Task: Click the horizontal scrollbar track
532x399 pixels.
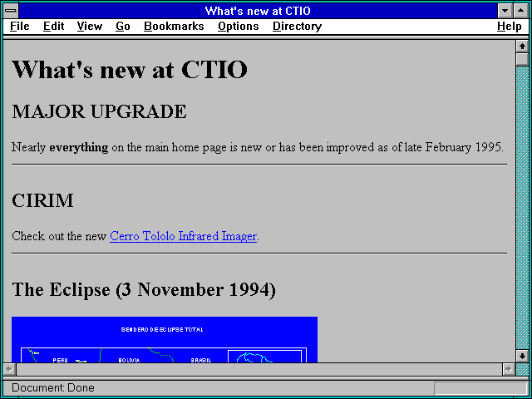Action: tap(259, 369)
